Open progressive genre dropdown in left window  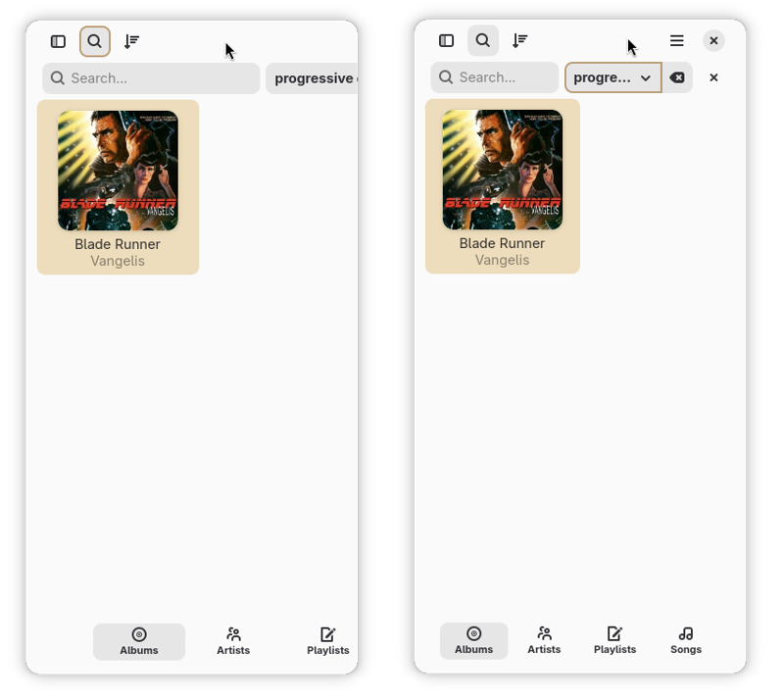click(312, 78)
